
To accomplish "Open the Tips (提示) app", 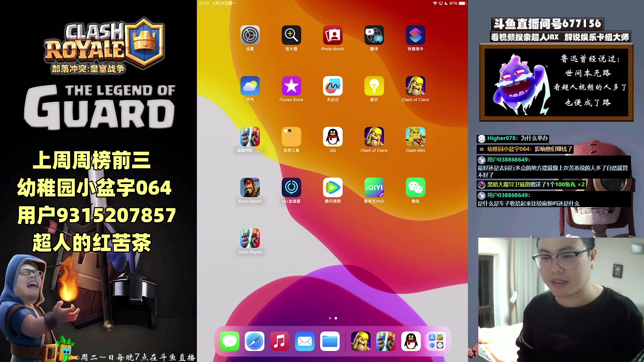I will [x=374, y=86].
